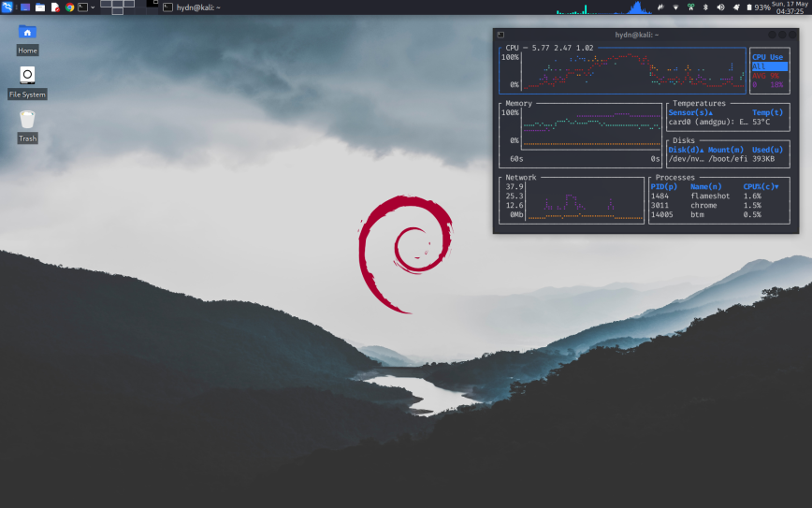Expand the terminal launcher dropdown arrow
Viewport: 812px width, 508px height.
[x=93, y=7]
